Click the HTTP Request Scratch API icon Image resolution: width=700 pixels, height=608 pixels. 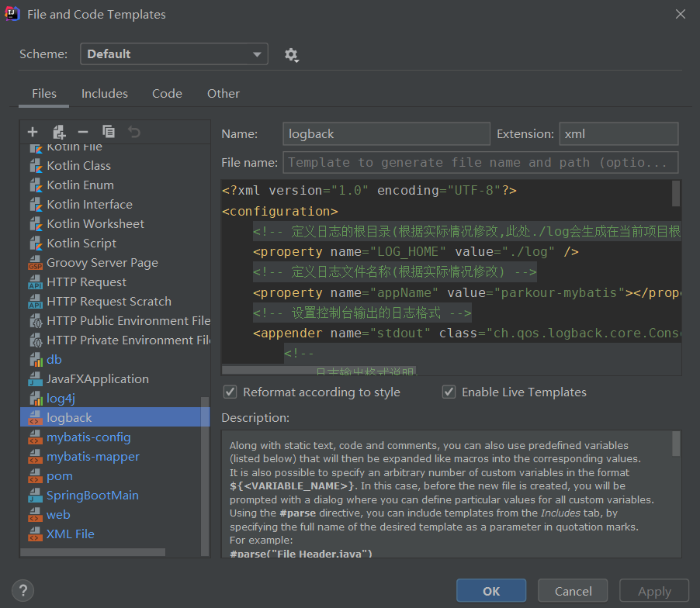coord(35,302)
